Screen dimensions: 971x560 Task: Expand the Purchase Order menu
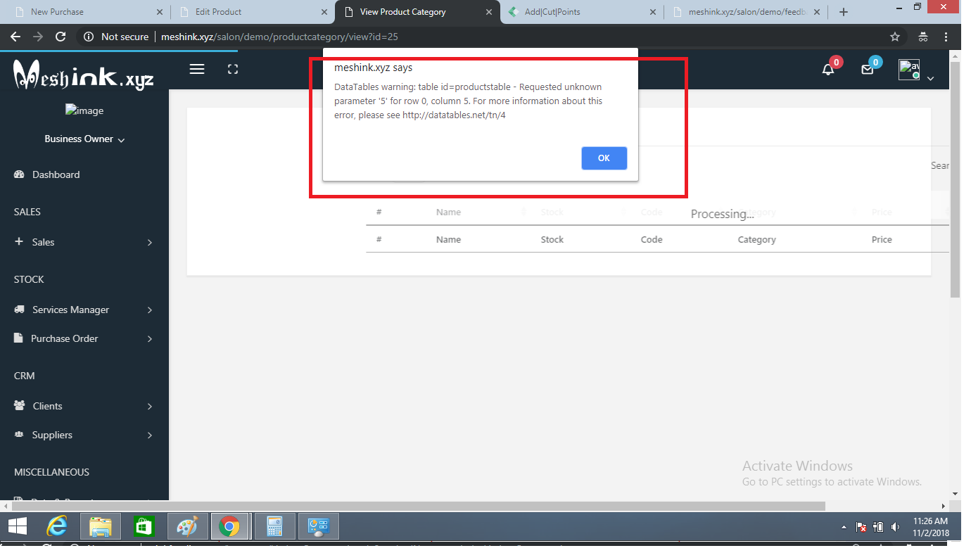[x=84, y=338]
